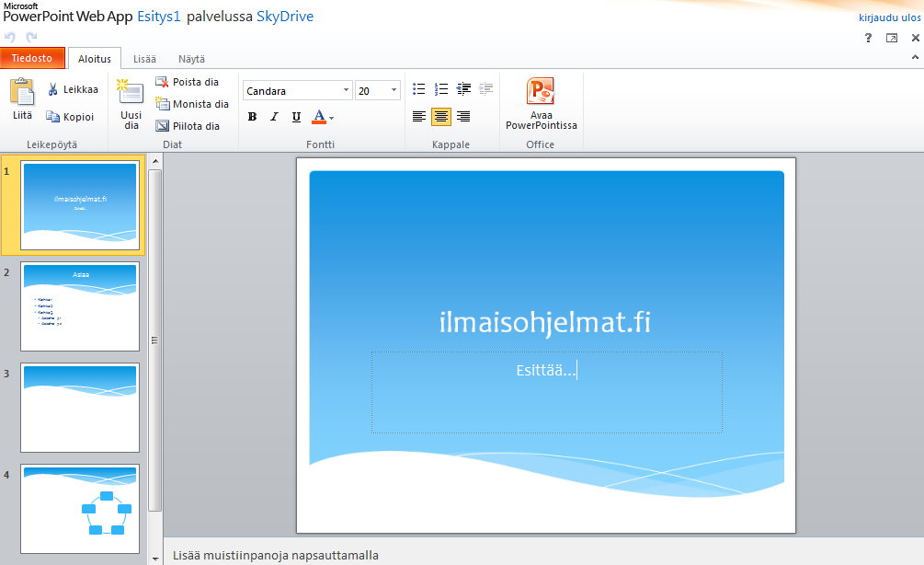The width and height of the screenshot is (924, 565).
Task: Copy selection with Kopioi
Action: 70,117
